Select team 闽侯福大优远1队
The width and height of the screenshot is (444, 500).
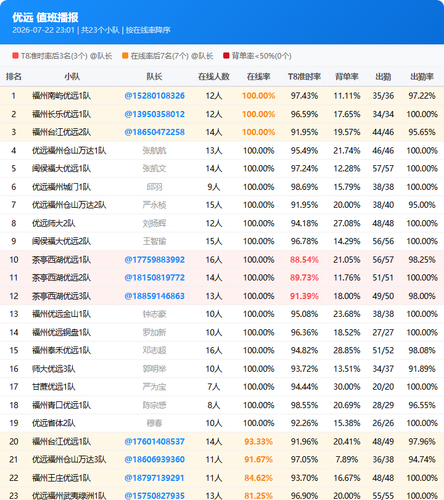click(61, 169)
